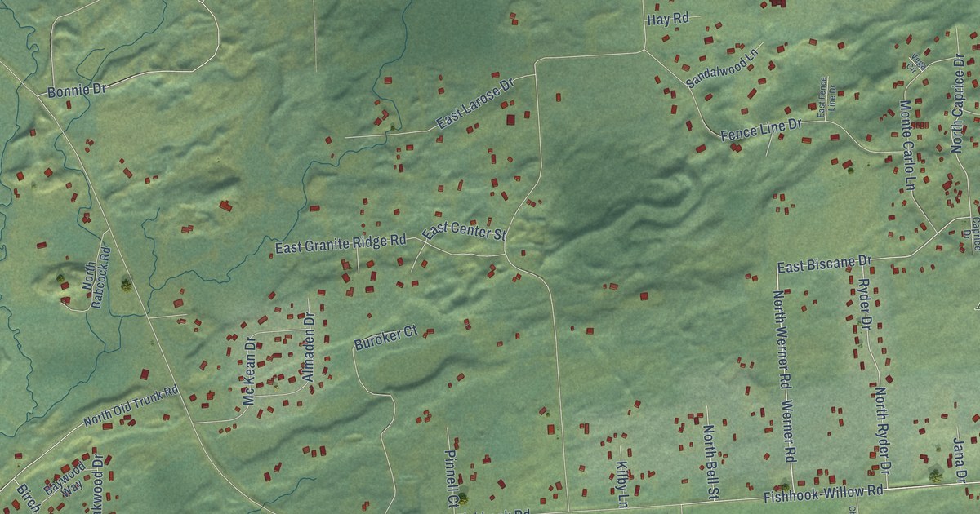Click the North Old Trunk Rd label

pyautogui.click(x=131, y=405)
